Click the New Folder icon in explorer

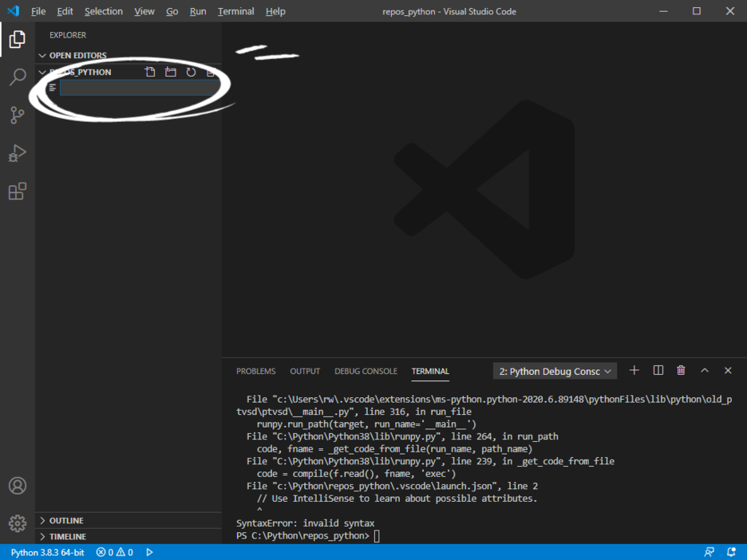(171, 72)
